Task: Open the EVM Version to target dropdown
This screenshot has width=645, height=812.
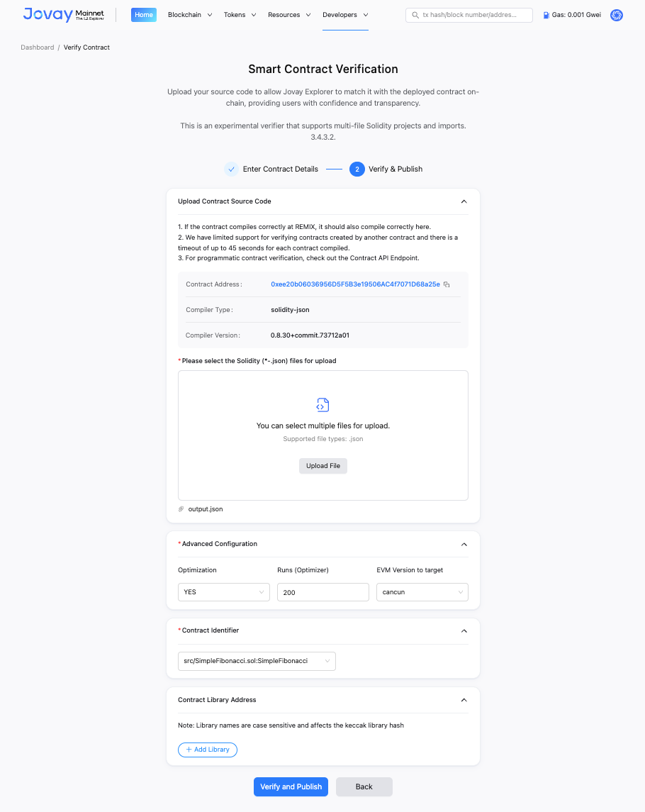Action: [422, 592]
